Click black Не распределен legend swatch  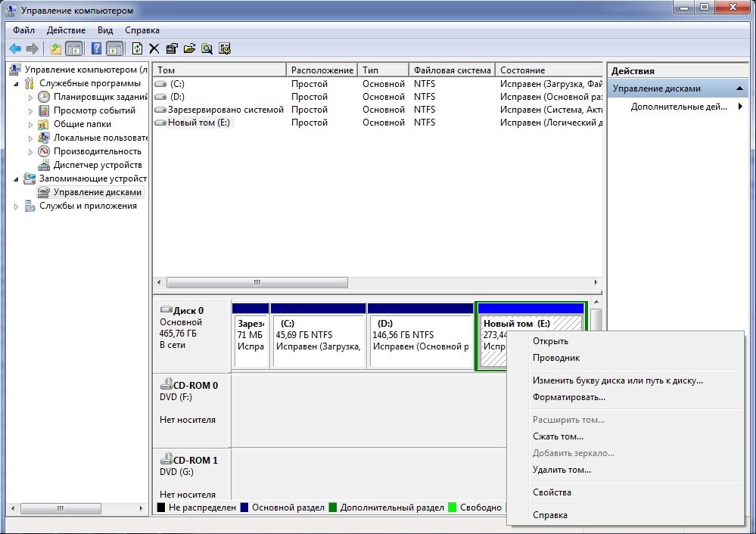[161, 508]
